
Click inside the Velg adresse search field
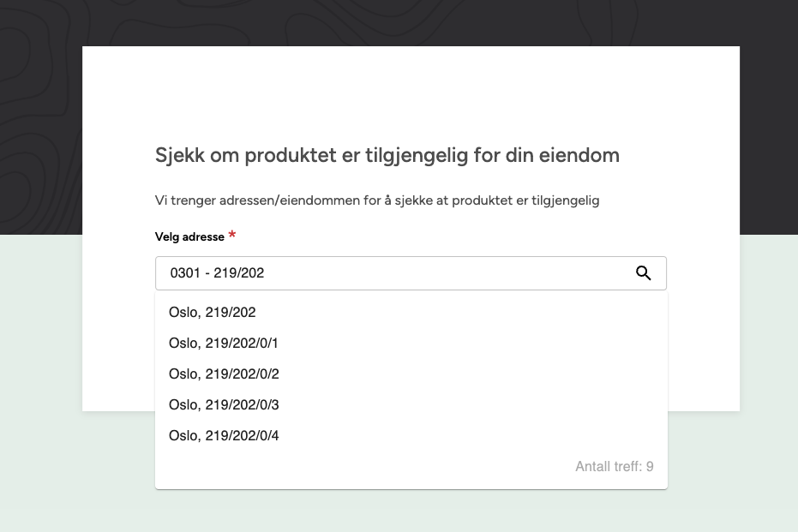[386, 272]
